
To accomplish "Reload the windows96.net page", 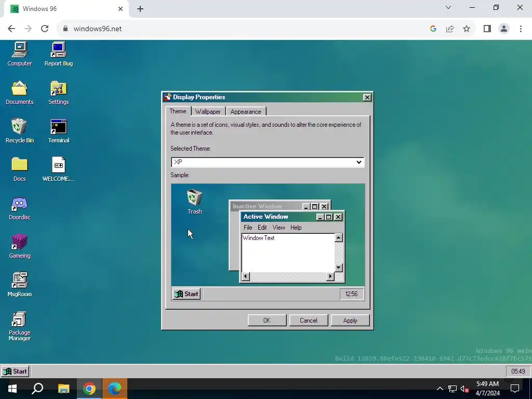I will [x=45, y=29].
